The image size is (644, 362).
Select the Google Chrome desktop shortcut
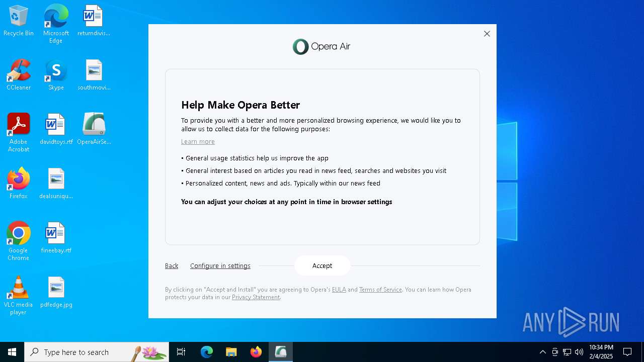click(19, 241)
